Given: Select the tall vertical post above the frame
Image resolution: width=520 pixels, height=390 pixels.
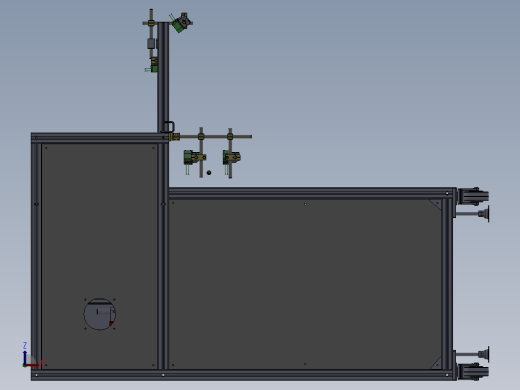Looking at the screenshot, I should point(163,77).
